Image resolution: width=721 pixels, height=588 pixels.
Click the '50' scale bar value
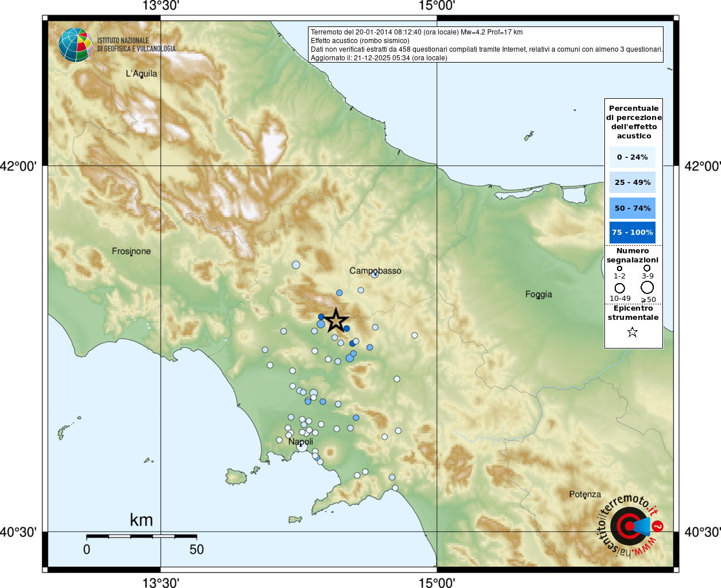pyautogui.click(x=196, y=550)
